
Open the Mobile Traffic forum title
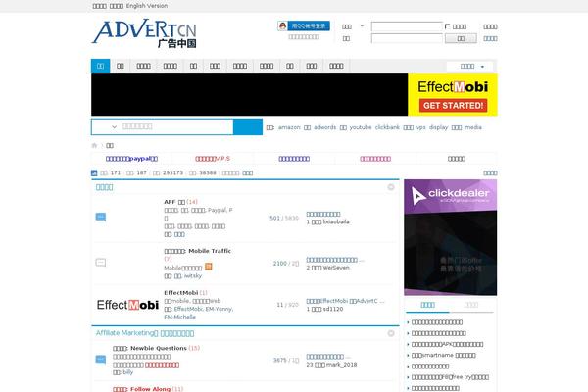click(x=198, y=251)
